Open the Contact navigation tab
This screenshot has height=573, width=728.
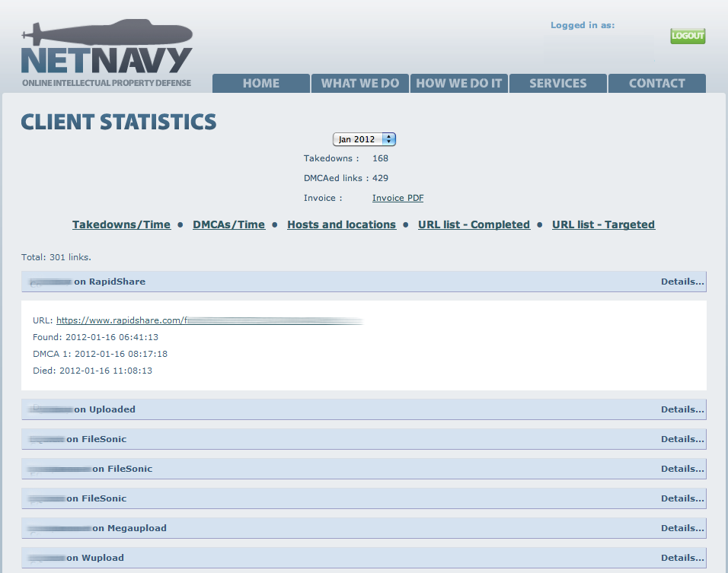coord(657,83)
